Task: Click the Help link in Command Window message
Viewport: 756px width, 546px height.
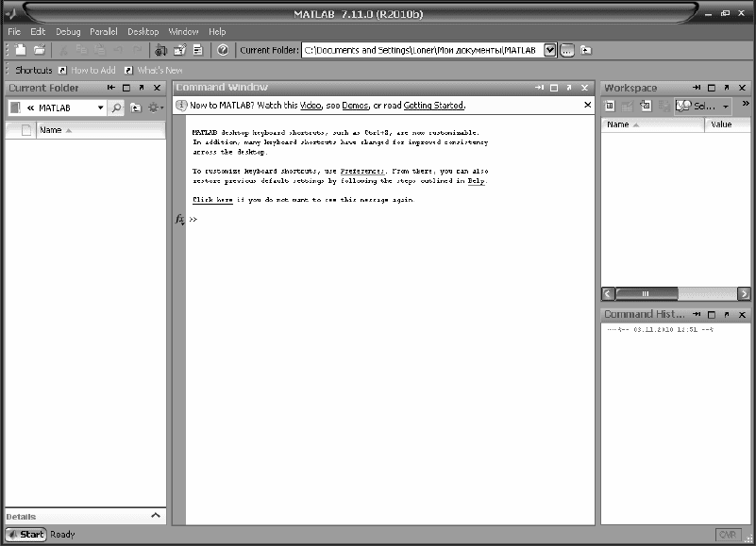Action: (x=477, y=181)
